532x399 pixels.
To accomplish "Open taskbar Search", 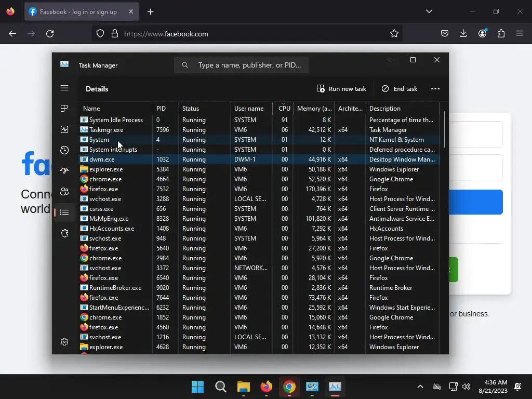I will click(220, 387).
